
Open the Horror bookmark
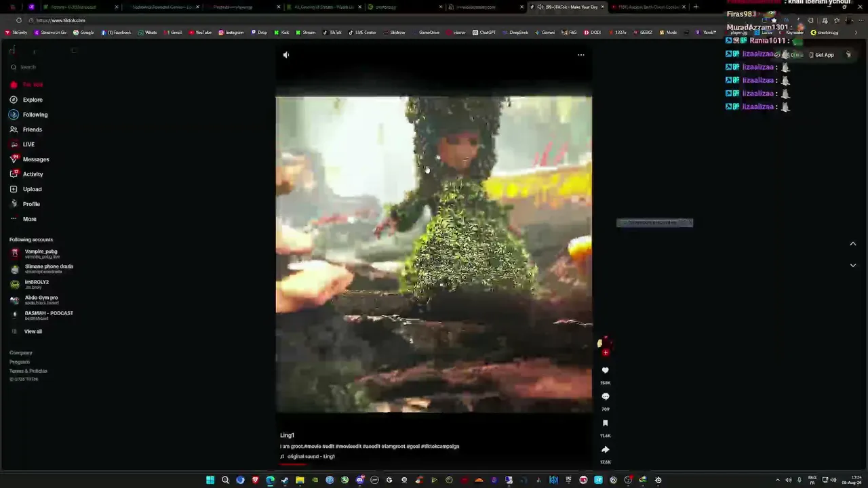click(x=456, y=33)
